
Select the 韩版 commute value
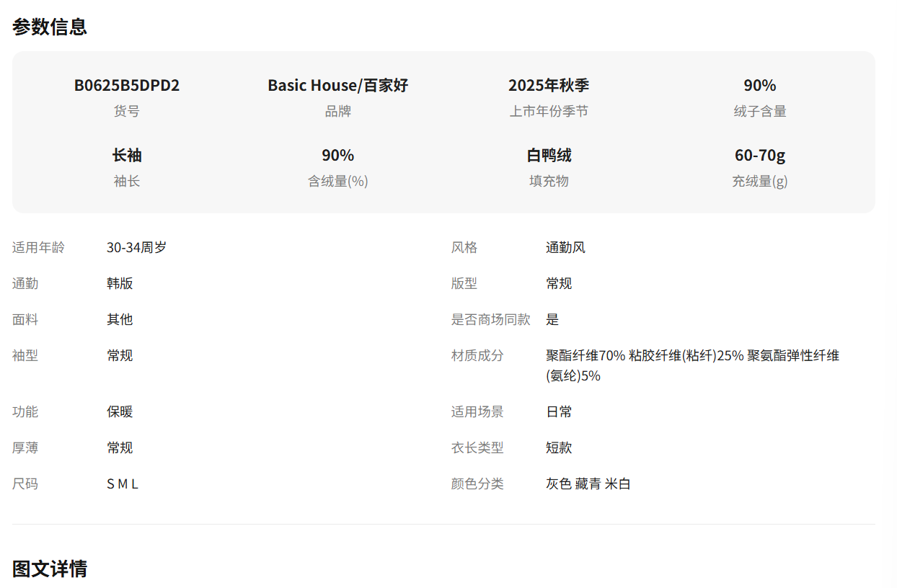[120, 283]
